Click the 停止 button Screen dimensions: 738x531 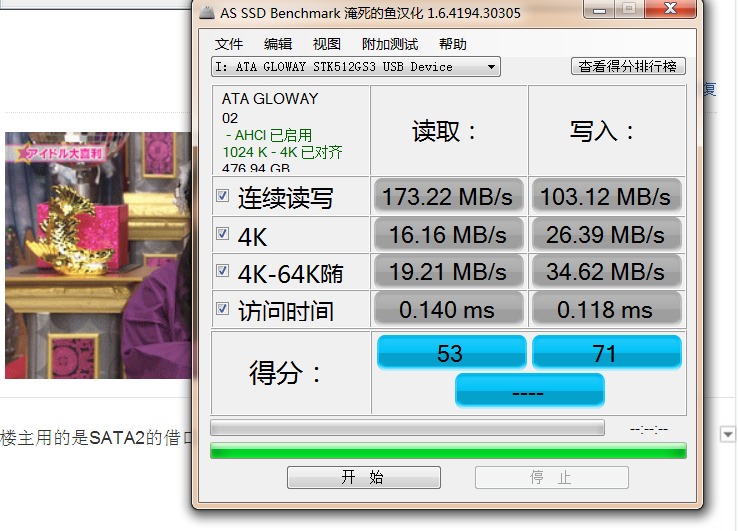point(552,477)
